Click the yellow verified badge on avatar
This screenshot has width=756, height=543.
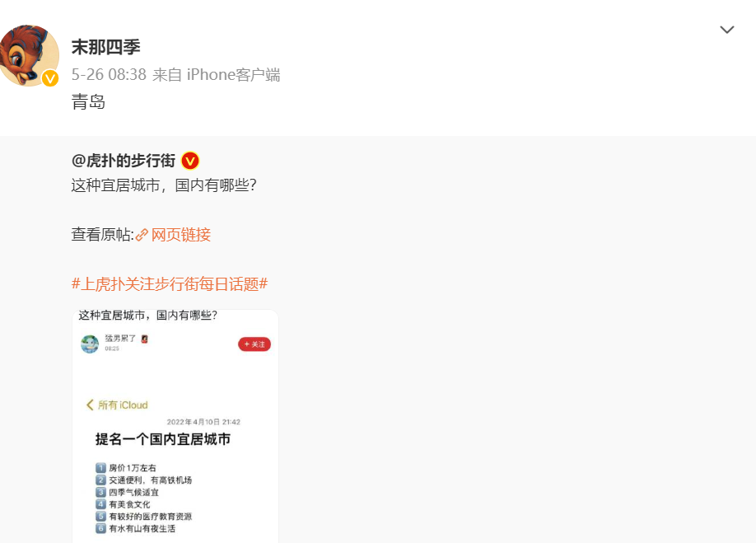click(x=50, y=78)
